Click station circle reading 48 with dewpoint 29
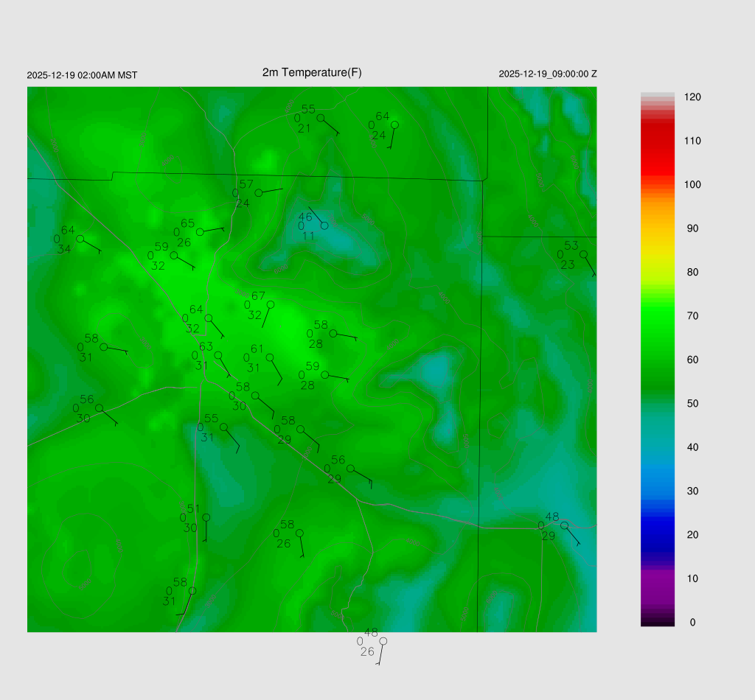Image resolution: width=755 pixels, height=700 pixels. coord(564,525)
